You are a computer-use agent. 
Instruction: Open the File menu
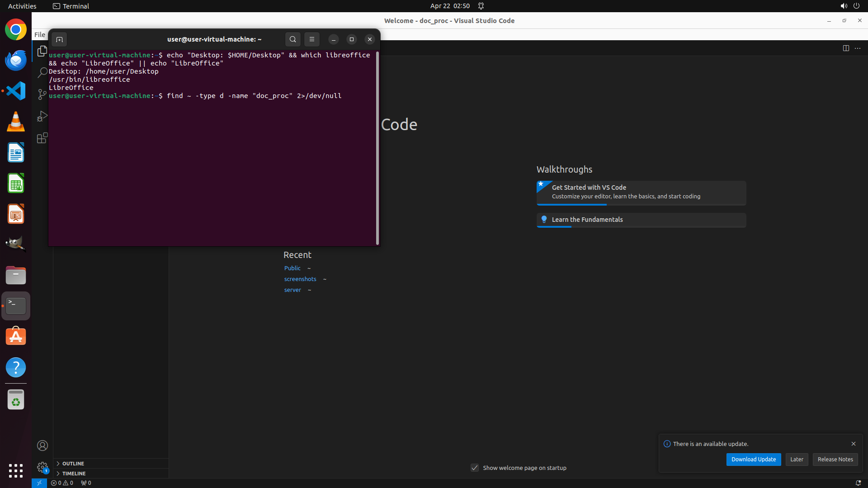pyautogui.click(x=40, y=35)
